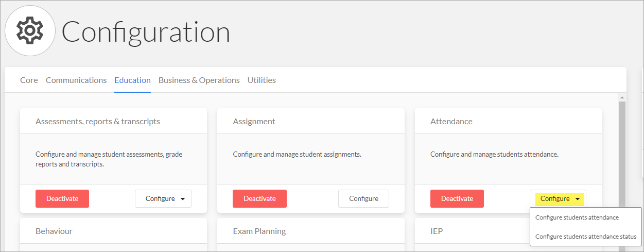Choose Configure students attendance option

(x=577, y=217)
